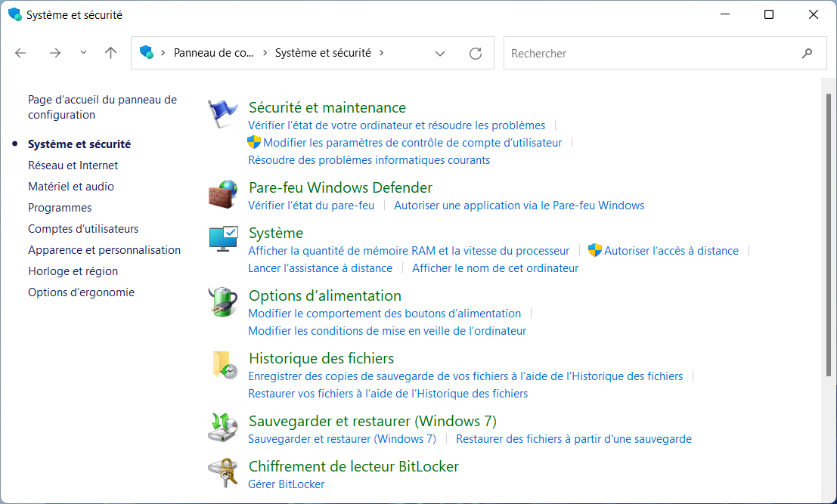Expand chevron after Panneau de configuration breadcrumb

(x=265, y=53)
